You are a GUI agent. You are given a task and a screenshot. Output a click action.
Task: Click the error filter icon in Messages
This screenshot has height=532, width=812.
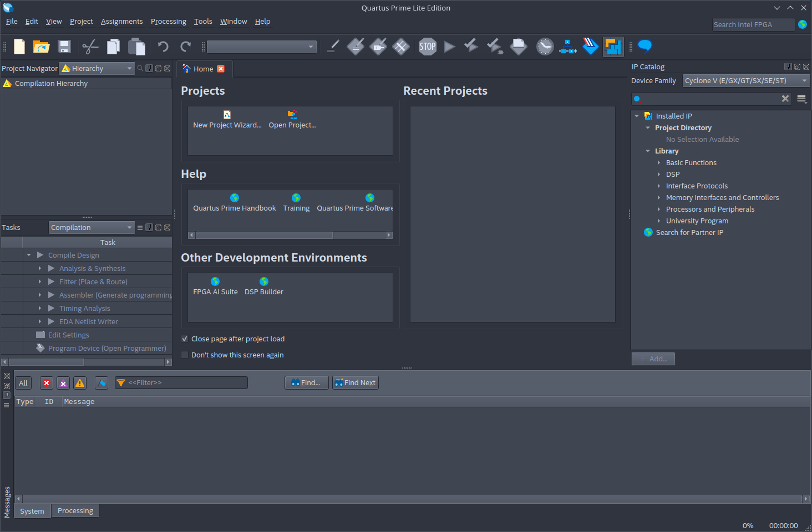click(x=47, y=383)
